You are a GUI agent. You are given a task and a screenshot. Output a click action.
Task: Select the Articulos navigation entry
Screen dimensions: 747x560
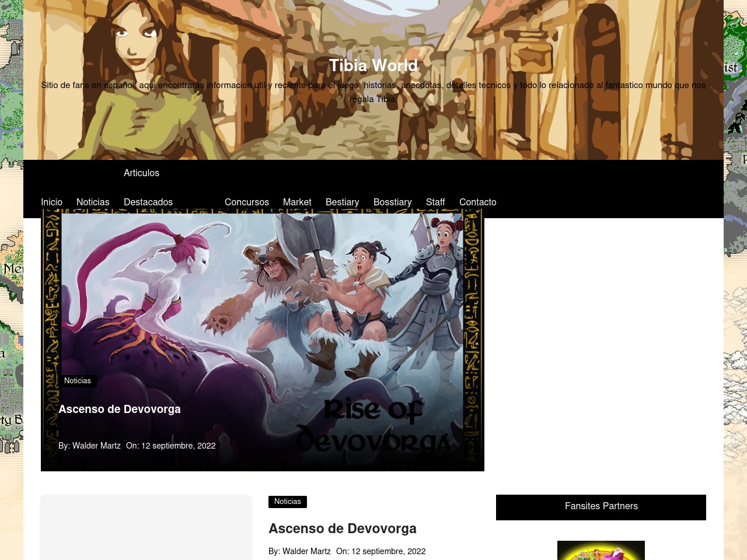141,173
